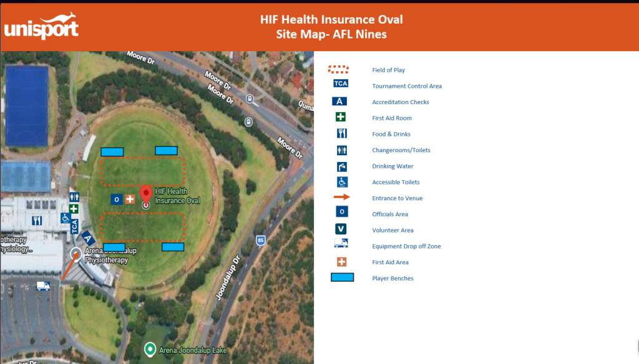The height and width of the screenshot is (364, 639).
Task: Click the 'Tournament Control Area' legend label
Action: [407, 86]
